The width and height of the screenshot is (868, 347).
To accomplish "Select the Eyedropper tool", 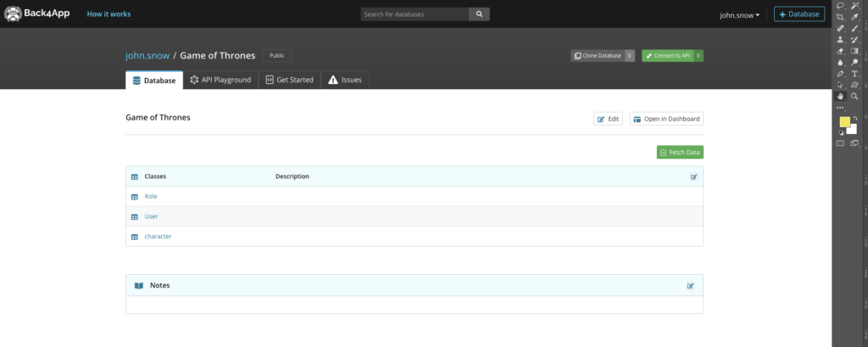I will 854,17.
